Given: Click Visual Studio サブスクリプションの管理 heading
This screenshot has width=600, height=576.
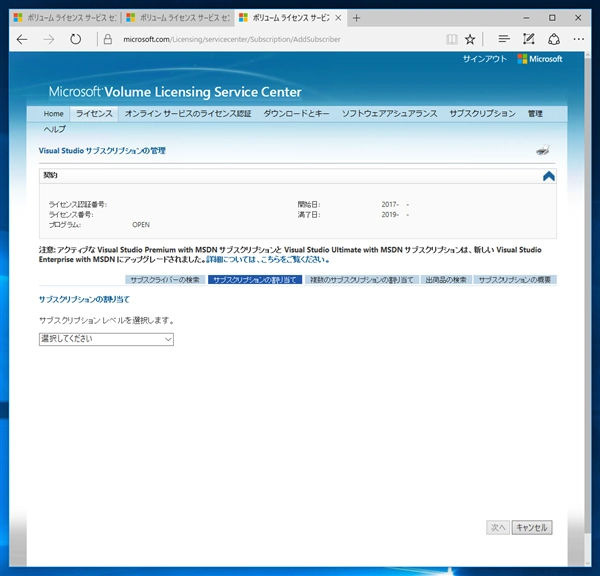Looking at the screenshot, I should point(102,151).
